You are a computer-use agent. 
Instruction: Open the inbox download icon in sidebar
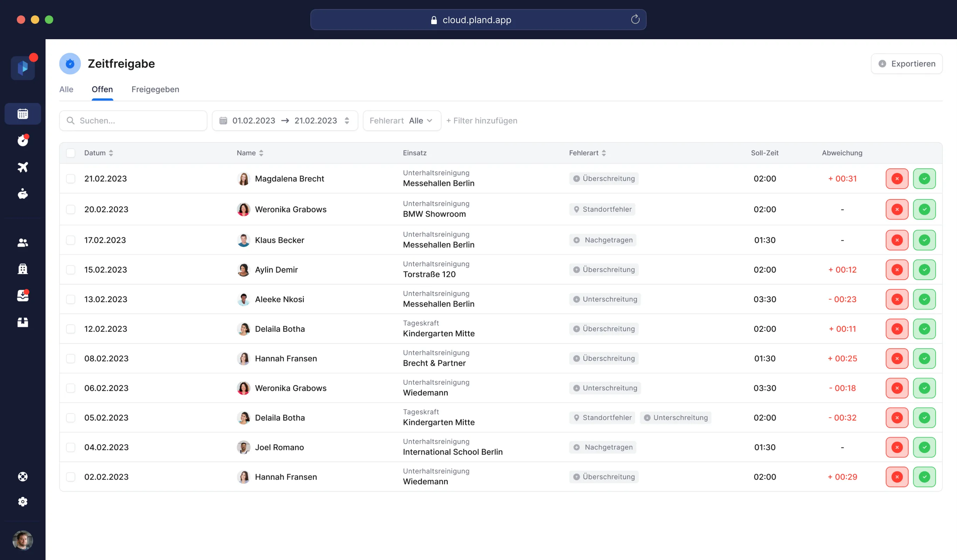click(x=23, y=295)
